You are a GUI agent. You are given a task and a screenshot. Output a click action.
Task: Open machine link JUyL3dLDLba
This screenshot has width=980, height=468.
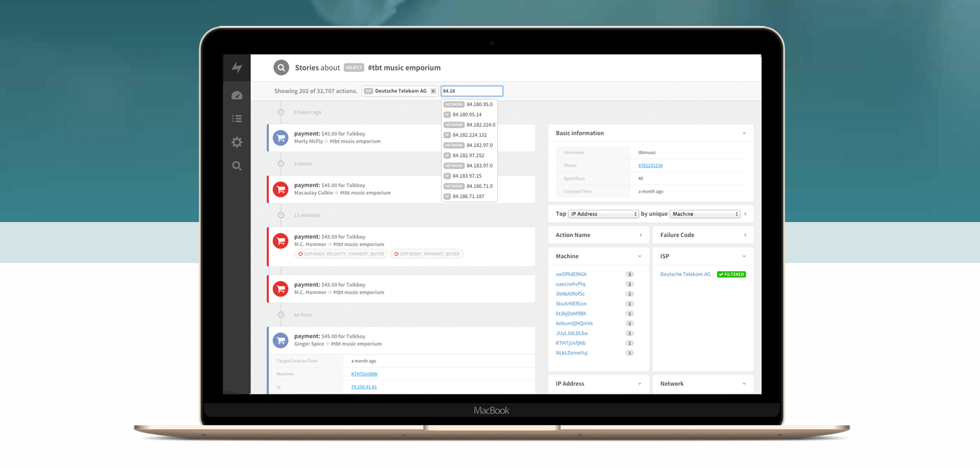572,333
